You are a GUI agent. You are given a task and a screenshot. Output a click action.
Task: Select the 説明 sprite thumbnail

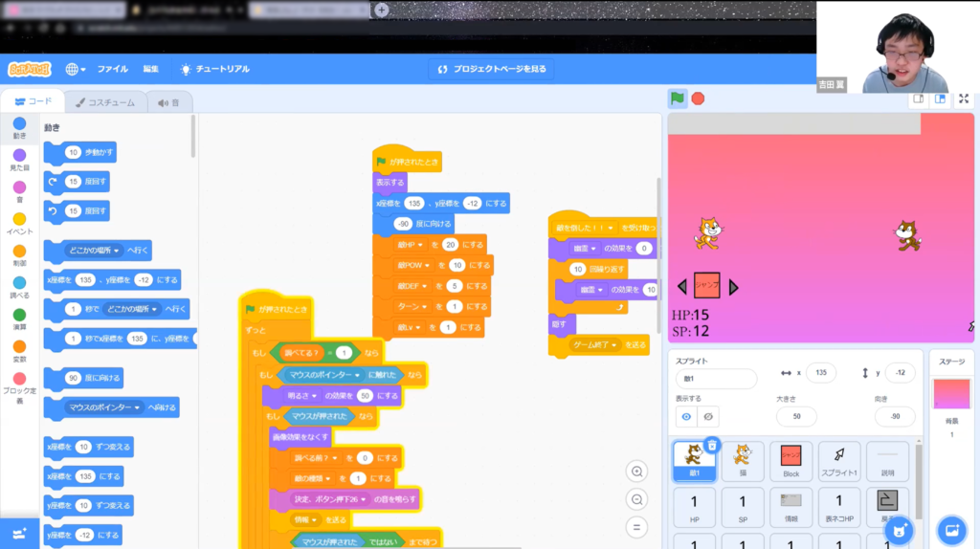[887, 461]
